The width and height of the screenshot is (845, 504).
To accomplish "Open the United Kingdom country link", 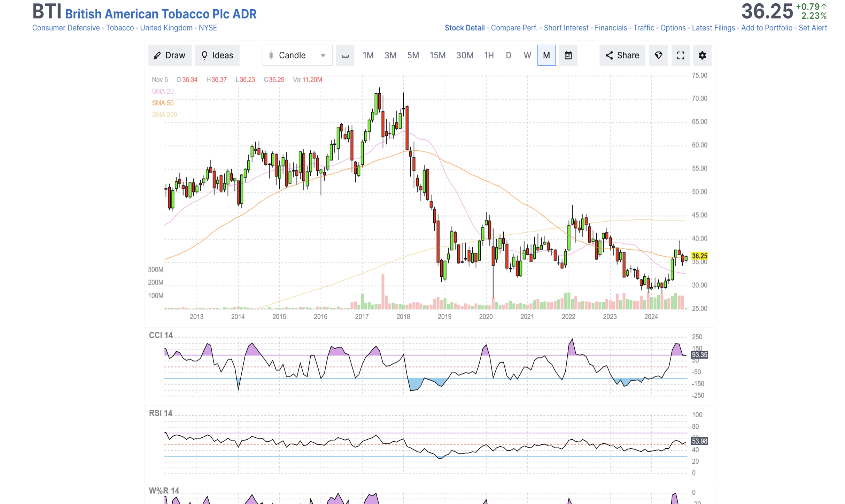I will coord(166,28).
